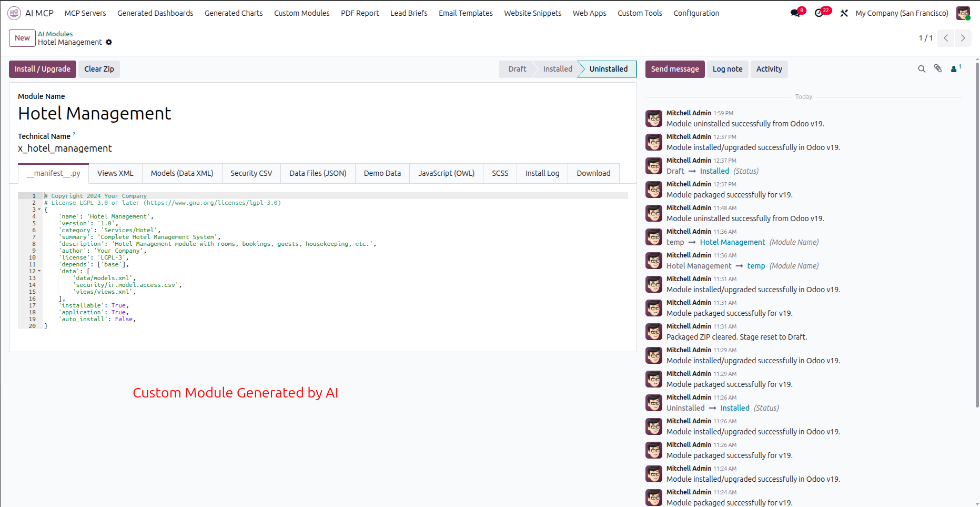Switch to the Views XML tab

pos(115,173)
